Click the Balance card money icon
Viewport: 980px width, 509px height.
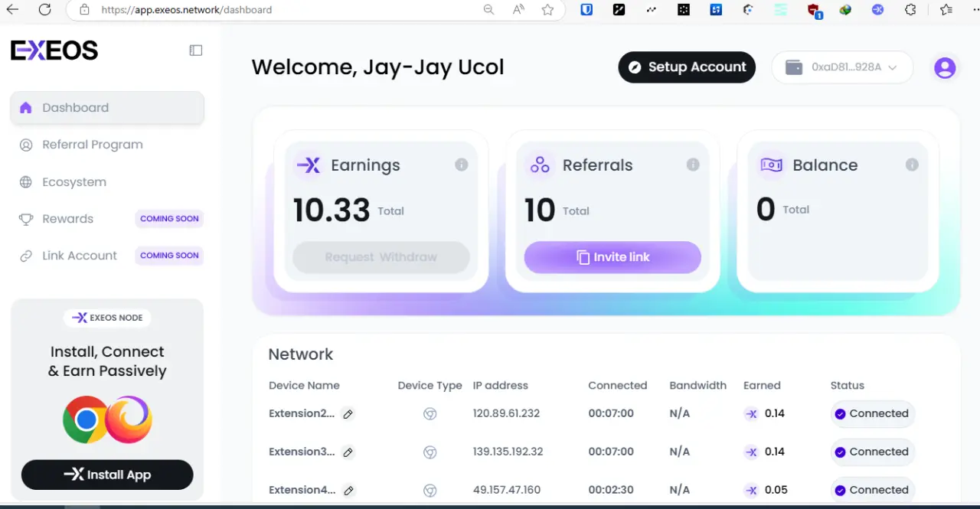[771, 165]
